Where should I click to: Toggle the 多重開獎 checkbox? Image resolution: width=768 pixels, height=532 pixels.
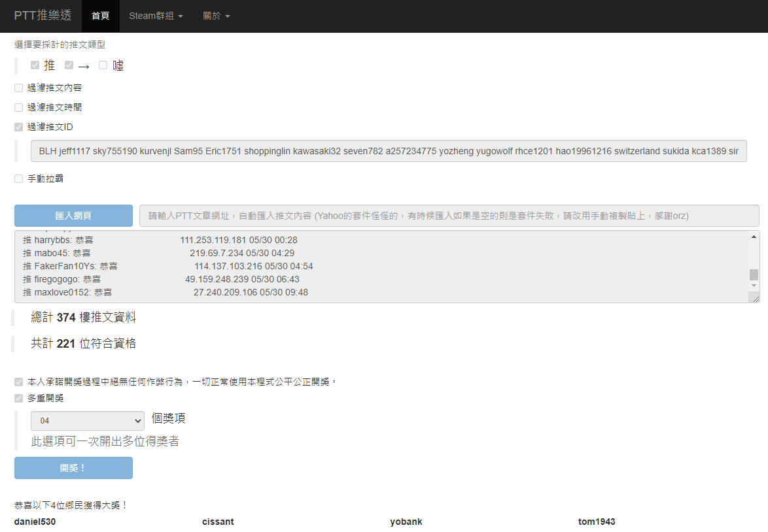pyautogui.click(x=18, y=399)
